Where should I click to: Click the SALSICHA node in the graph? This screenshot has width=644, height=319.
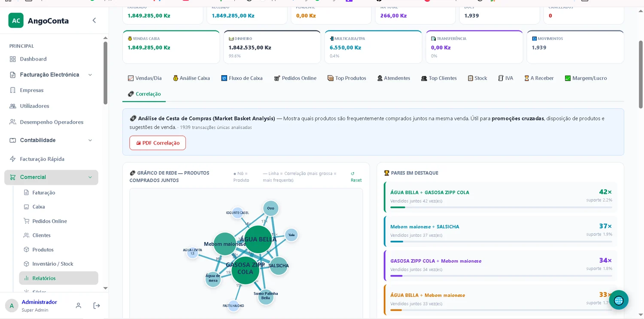tap(279, 266)
